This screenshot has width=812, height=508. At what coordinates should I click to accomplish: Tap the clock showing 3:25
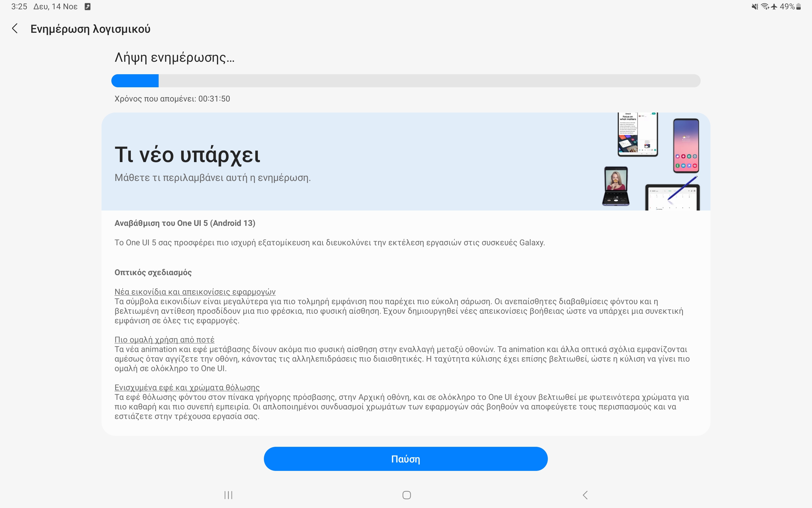click(19, 6)
